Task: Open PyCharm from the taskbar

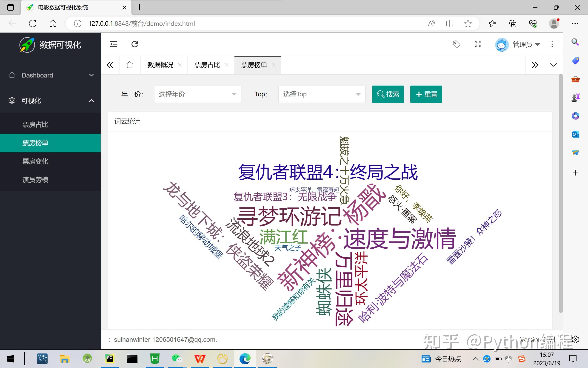Action: (110, 359)
